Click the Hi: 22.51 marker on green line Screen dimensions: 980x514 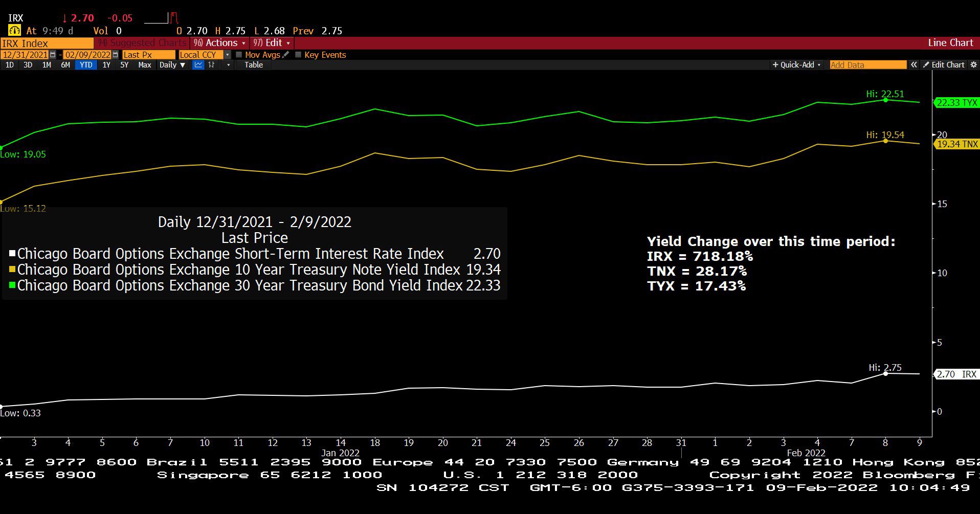[x=885, y=100]
